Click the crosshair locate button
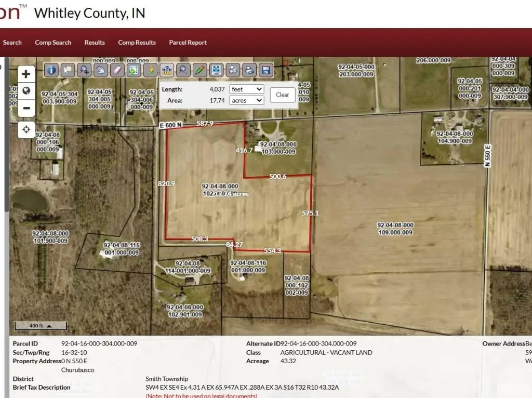 coord(26,129)
